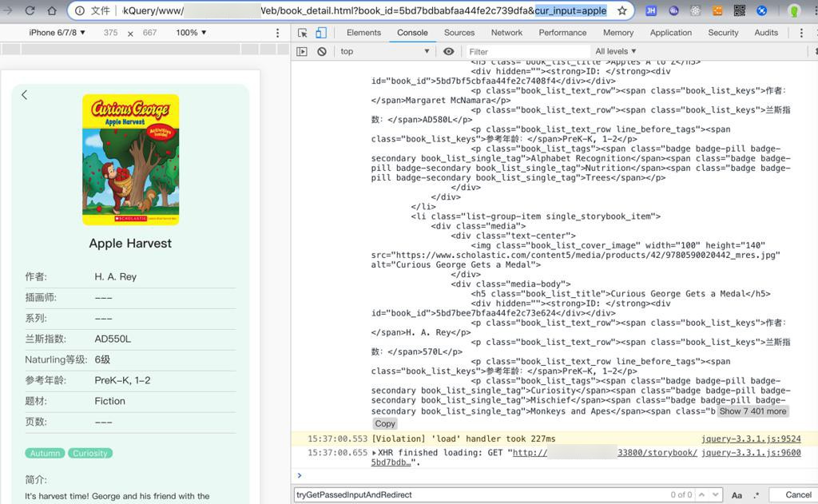The height and width of the screenshot is (504, 818).
Task: Activate the inspect element picker icon
Action: [303, 33]
